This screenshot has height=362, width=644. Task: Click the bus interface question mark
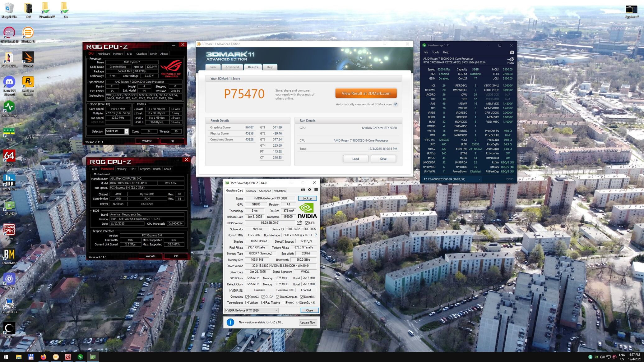pyautogui.click(x=316, y=235)
